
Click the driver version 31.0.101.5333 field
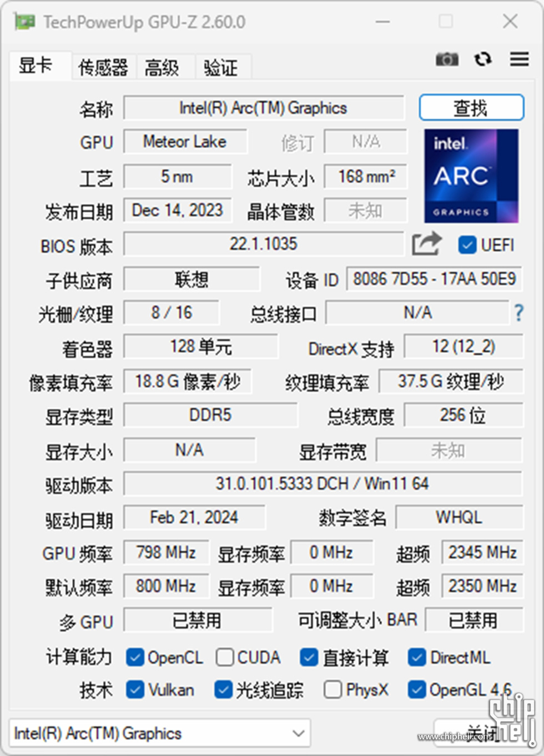tap(323, 483)
